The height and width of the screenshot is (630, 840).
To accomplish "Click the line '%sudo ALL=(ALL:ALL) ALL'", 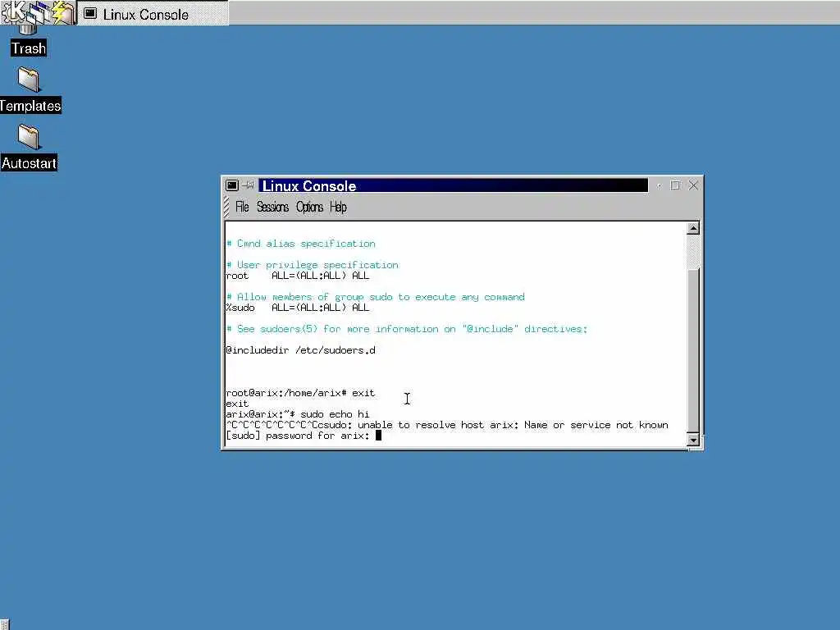I will coord(297,308).
